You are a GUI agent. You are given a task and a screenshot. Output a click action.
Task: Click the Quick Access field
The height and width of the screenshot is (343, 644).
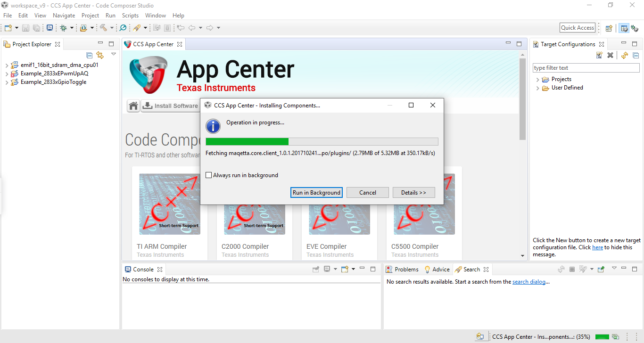[578, 28]
